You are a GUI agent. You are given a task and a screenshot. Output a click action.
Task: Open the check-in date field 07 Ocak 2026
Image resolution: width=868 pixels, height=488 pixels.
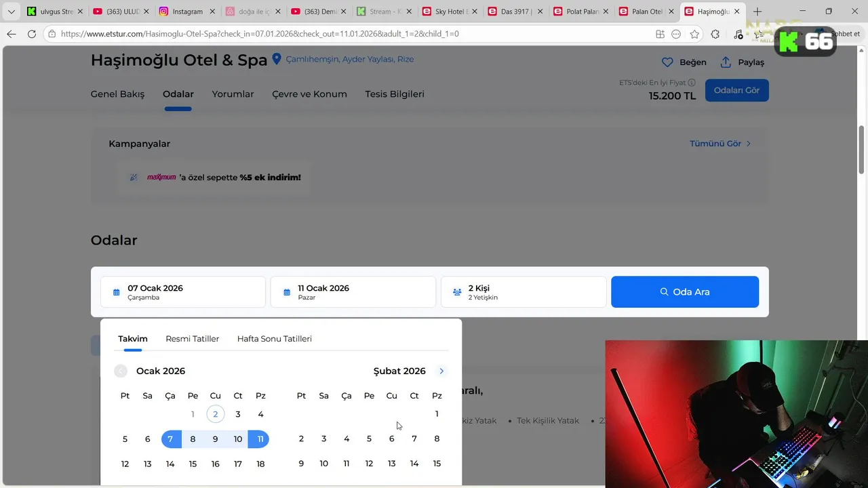183,292
